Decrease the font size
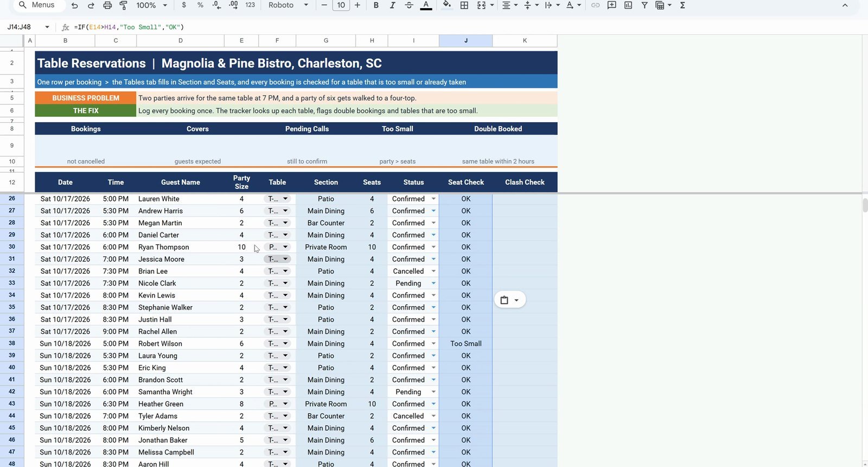The width and height of the screenshot is (868, 467). click(324, 5)
